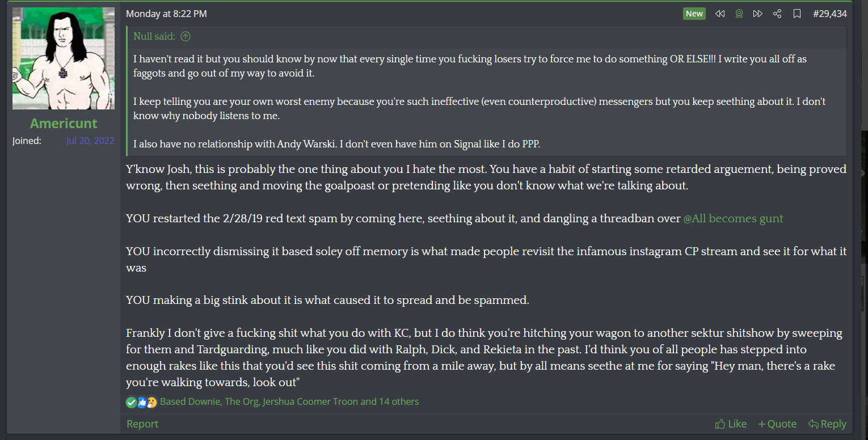
Task: Like this post
Action: tap(731, 424)
